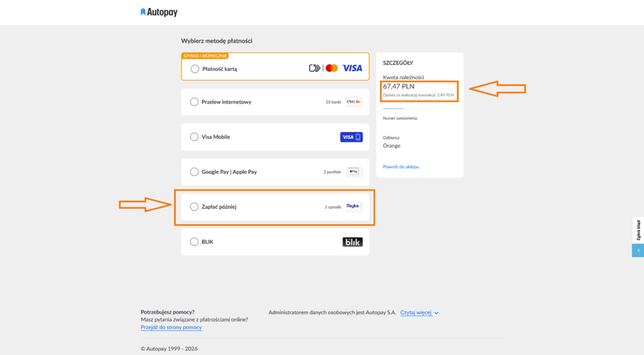Select Zapłać później radio button
The image size is (644, 355).
[x=194, y=206]
